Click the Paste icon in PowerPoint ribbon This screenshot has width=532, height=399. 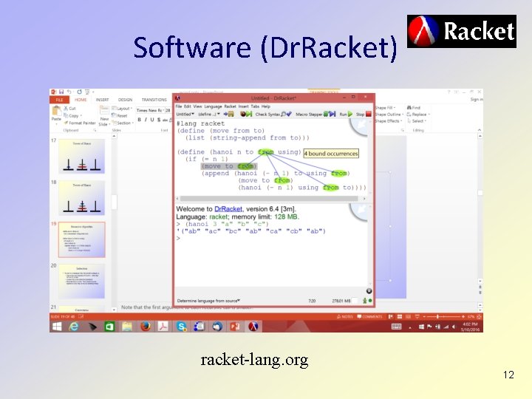click(56, 111)
